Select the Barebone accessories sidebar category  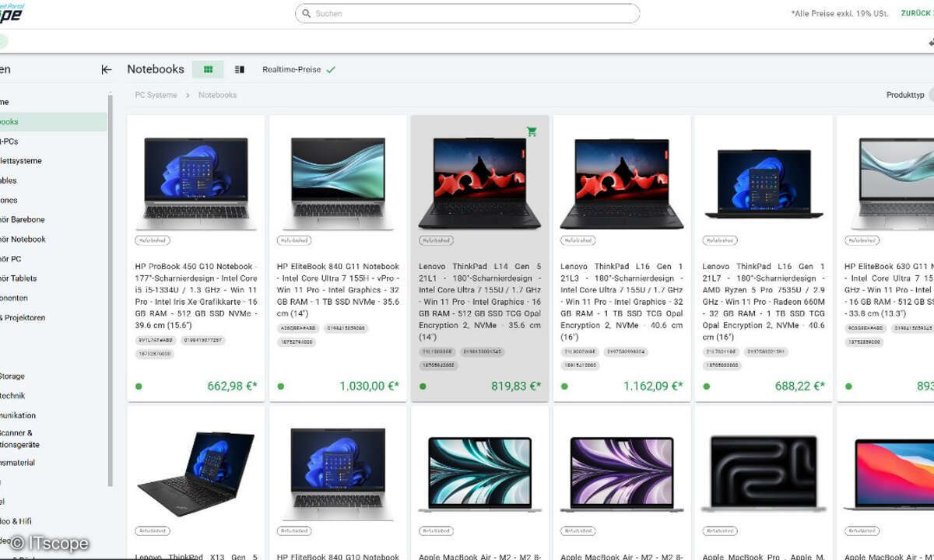click(x=23, y=219)
